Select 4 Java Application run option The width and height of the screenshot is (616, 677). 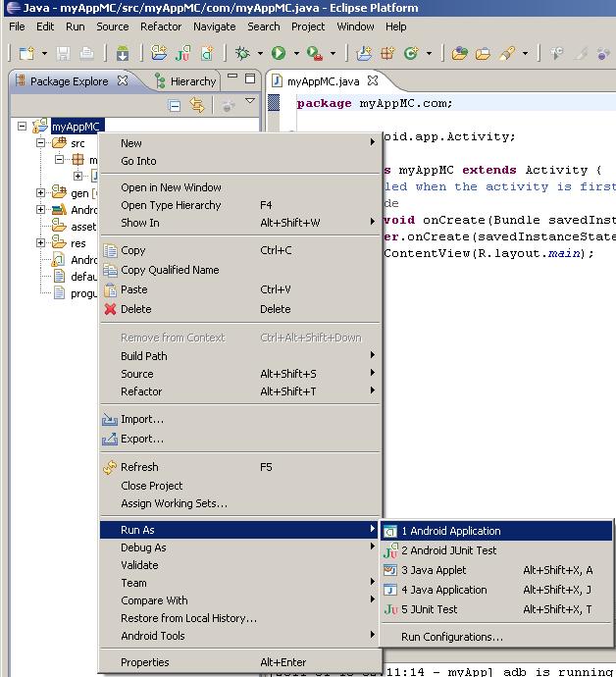(x=443, y=590)
